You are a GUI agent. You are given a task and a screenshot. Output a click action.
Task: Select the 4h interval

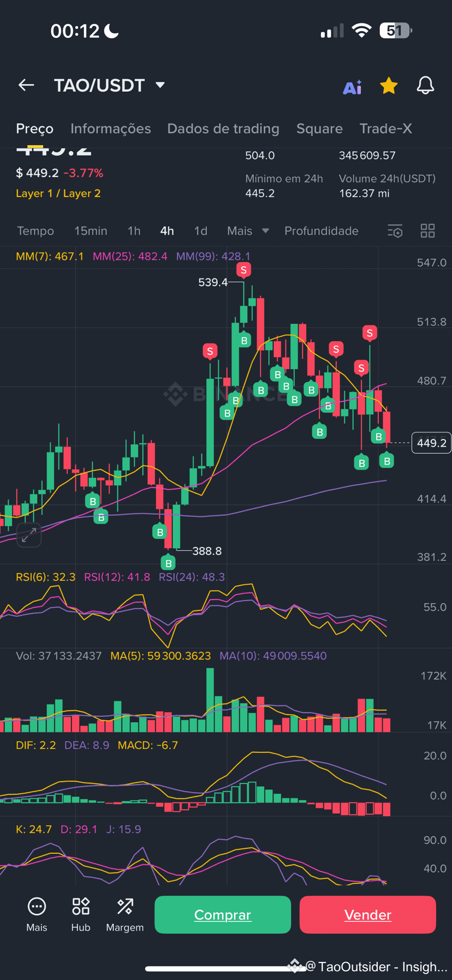click(x=167, y=231)
